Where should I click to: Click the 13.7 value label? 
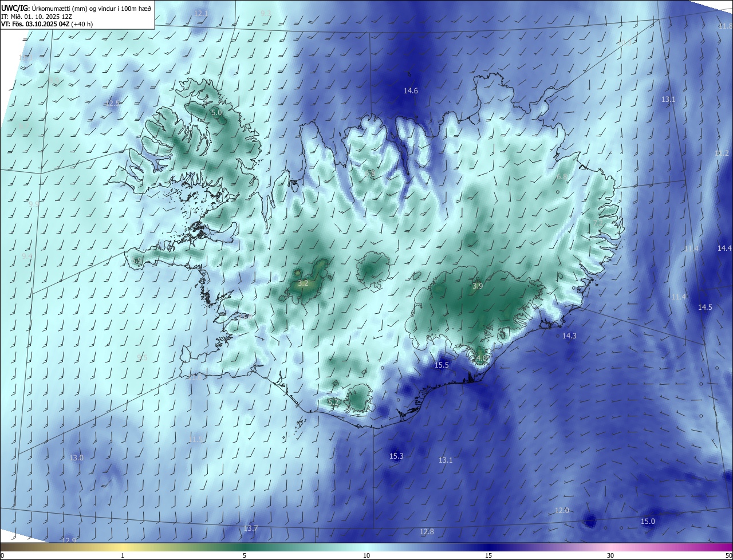(x=251, y=529)
